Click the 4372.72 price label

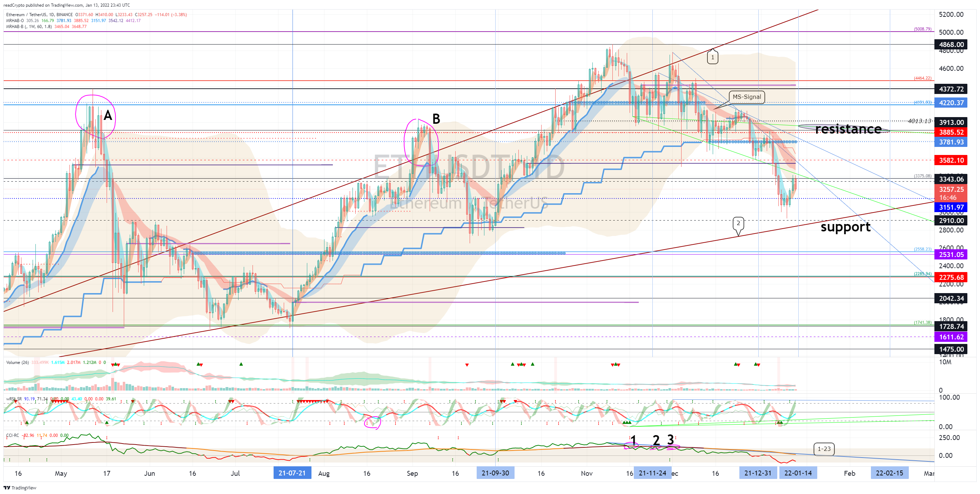[x=951, y=89]
